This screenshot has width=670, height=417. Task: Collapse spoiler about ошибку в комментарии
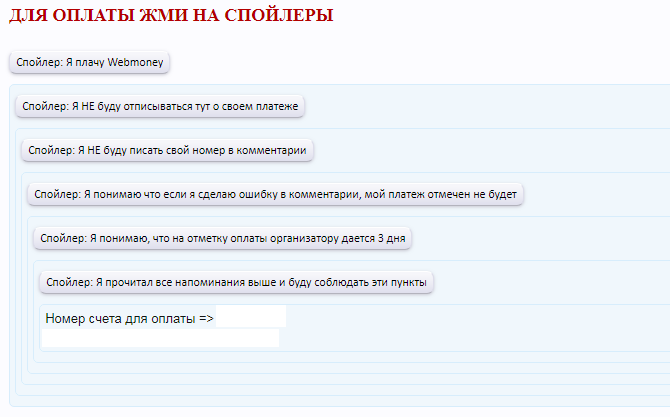point(275,194)
